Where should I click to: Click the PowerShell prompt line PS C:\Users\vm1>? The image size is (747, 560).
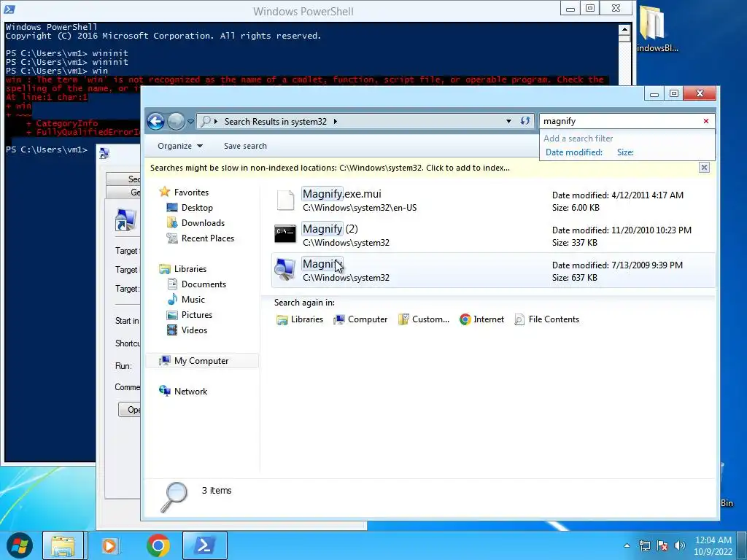coord(47,149)
